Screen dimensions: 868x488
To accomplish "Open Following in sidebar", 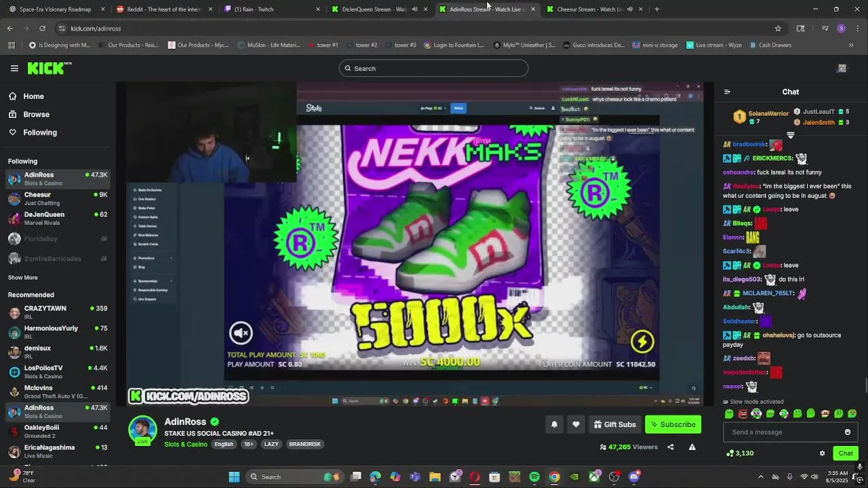I will pyautogui.click(x=40, y=132).
